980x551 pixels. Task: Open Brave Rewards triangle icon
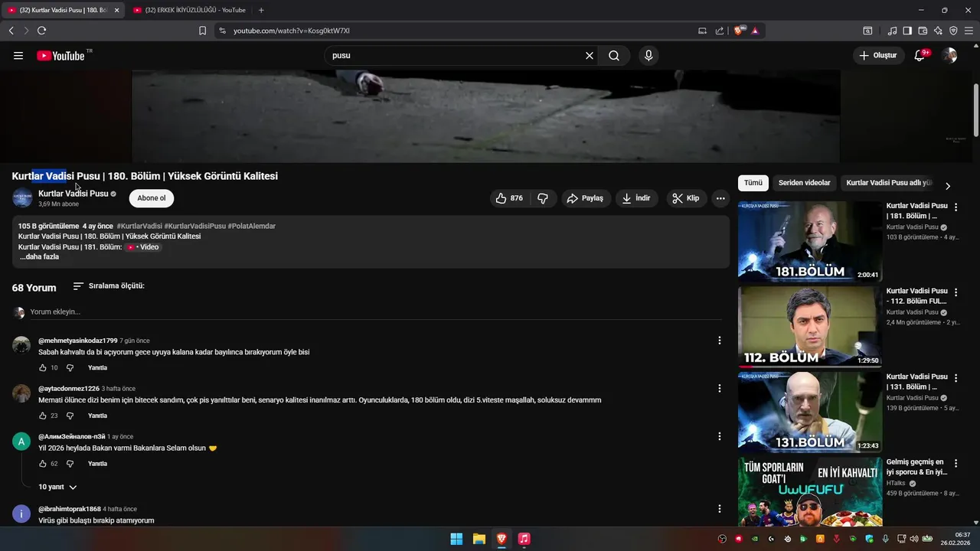pyautogui.click(x=755, y=31)
